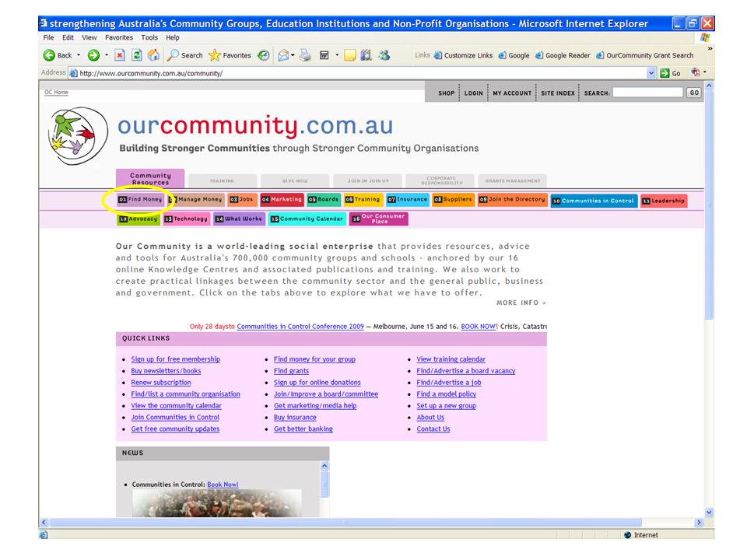The width and height of the screenshot is (747, 560).
Task: Open the Help menu
Action: coord(173,37)
